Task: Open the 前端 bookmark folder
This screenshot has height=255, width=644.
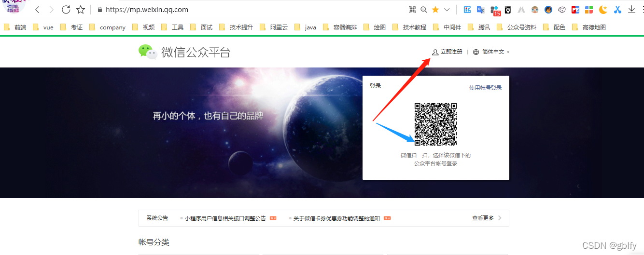Action: tap(15, 27)
